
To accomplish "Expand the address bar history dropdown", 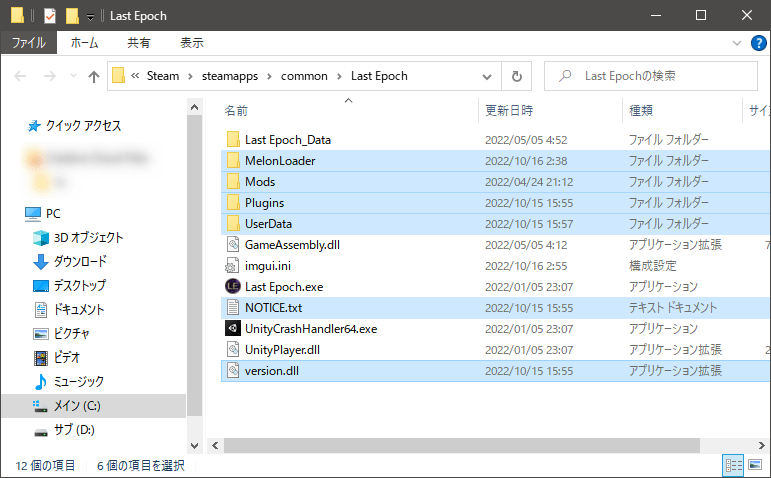I will (x=487, y=77).
